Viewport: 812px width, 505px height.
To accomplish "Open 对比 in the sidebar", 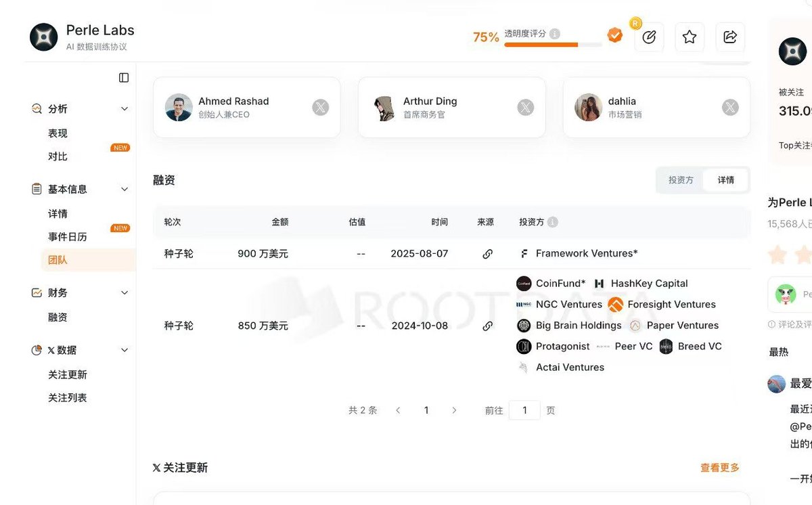I will pyautogui.click(x=58, y=156).
